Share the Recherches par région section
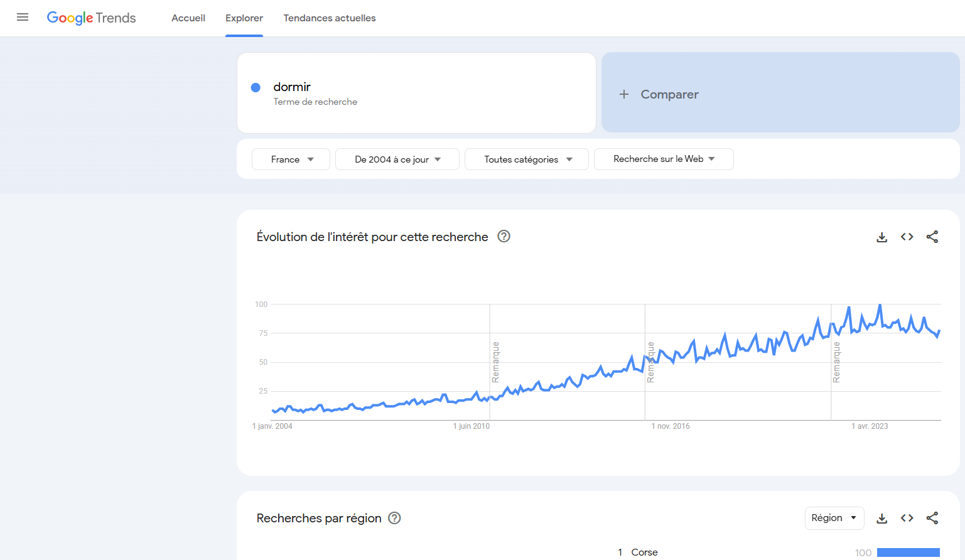965x560 pixels. (932, 518)
